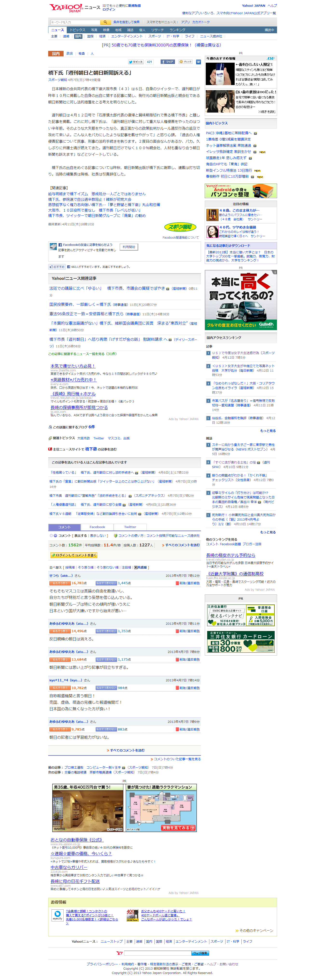Click the 私もそう思う button showing 14,496点
This screenshot has width=325, height=980.
(x=60, y=631)
